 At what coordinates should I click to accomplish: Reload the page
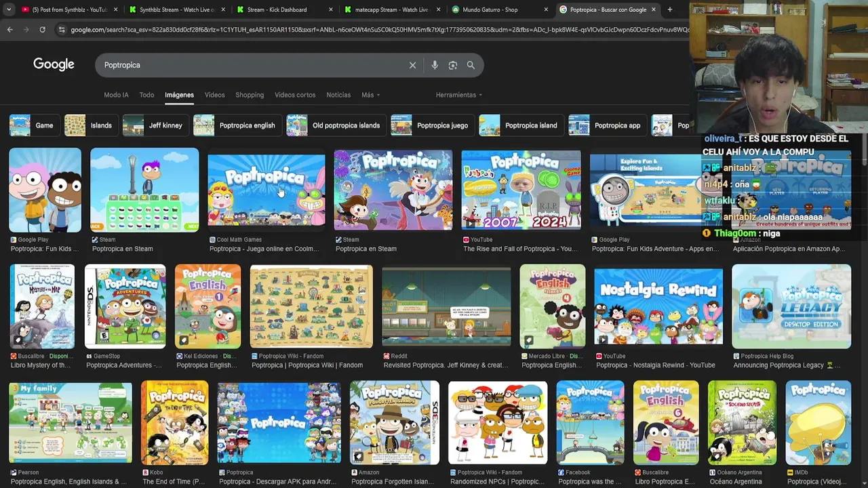(42, 30)
